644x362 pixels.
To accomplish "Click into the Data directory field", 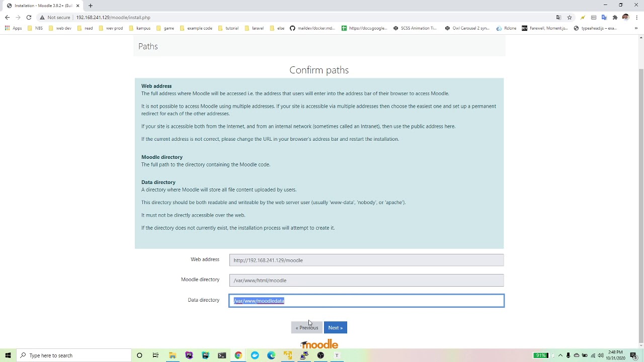I will [x=366, y=301].
